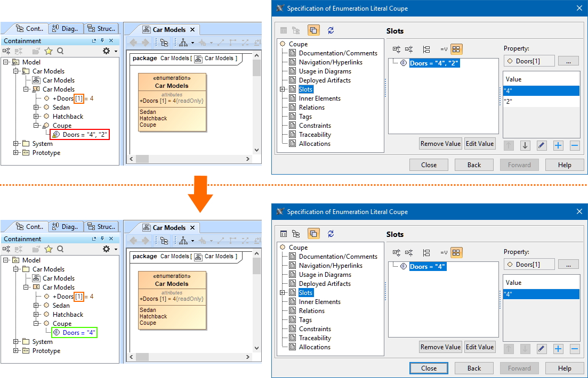Expand Hatchback node in upper containment tree
This screenshot has height=378, width=588.
pos(36,116)
